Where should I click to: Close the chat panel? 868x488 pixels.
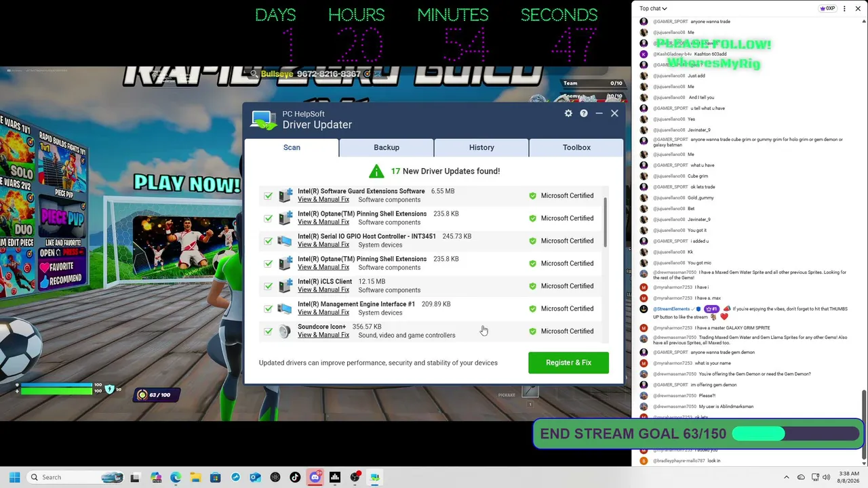[x=859, y=9]
